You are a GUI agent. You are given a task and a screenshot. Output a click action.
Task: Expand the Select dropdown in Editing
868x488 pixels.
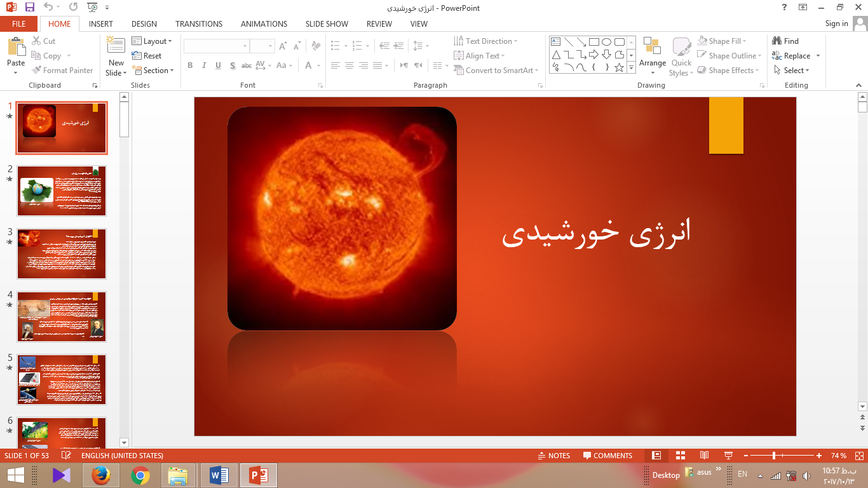pyautogui.click(x=792, y=71)
